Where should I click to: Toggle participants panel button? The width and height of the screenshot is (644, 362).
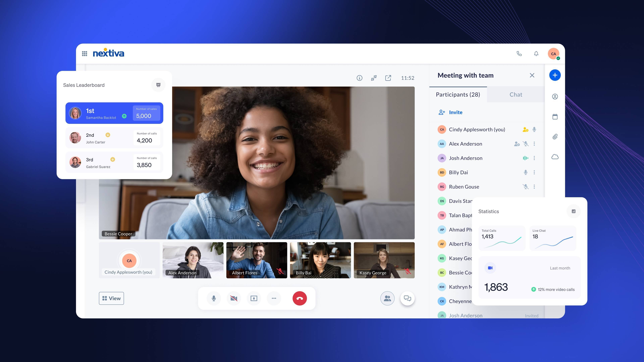[387, 298]
